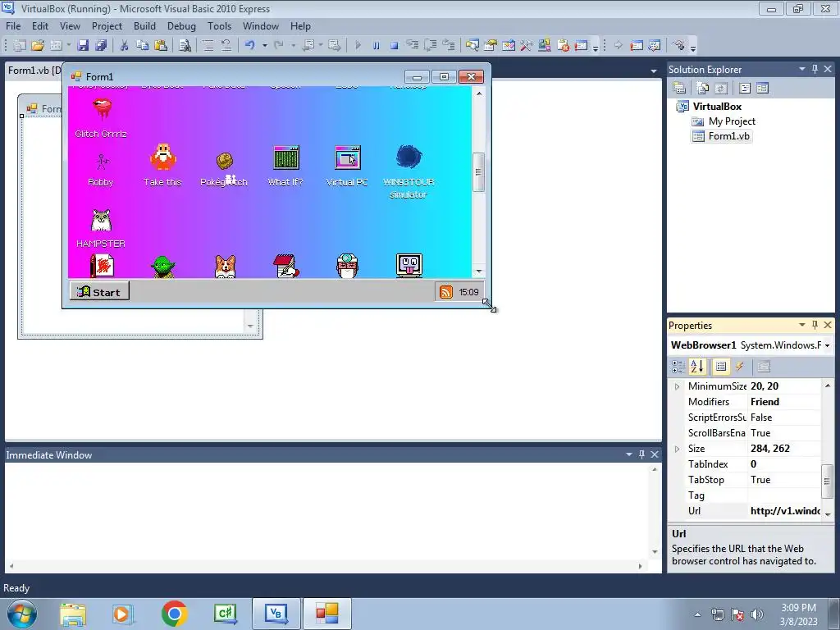
Task: Click the Paste clipboard icon
Action: [160, 46]
